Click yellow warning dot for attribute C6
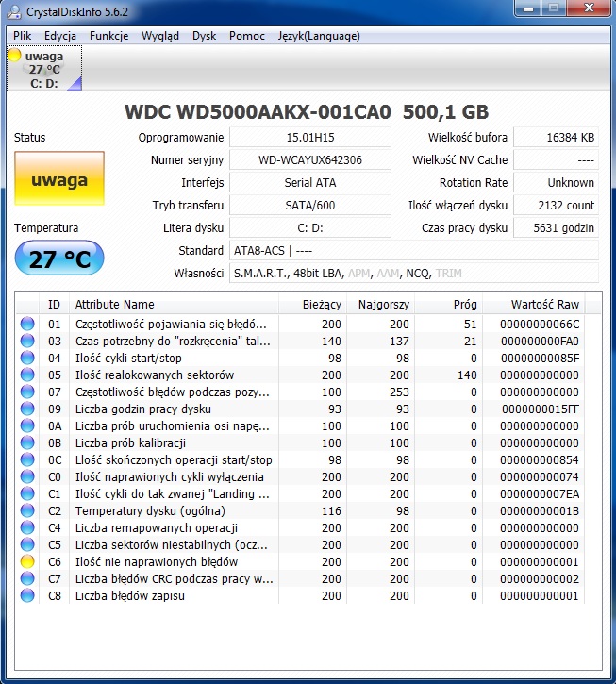The width and height of the screenshot is (616, 684). coord(27,562)
